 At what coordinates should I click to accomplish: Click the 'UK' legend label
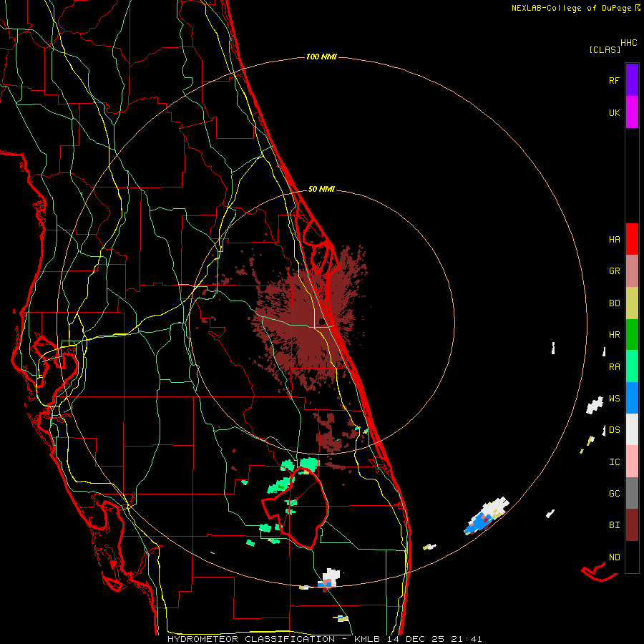(614, 112)
